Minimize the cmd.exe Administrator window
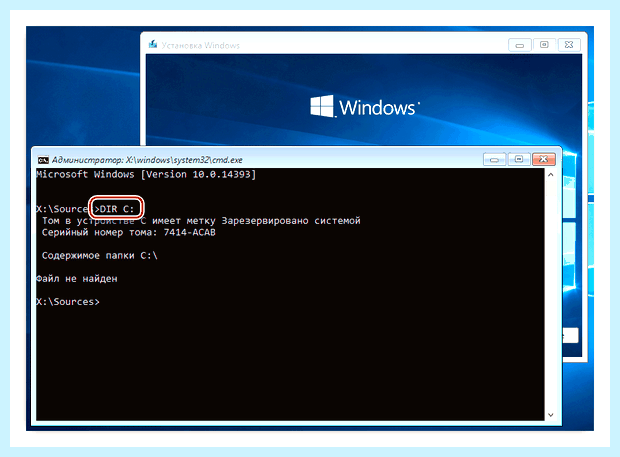 pos(494,159)
